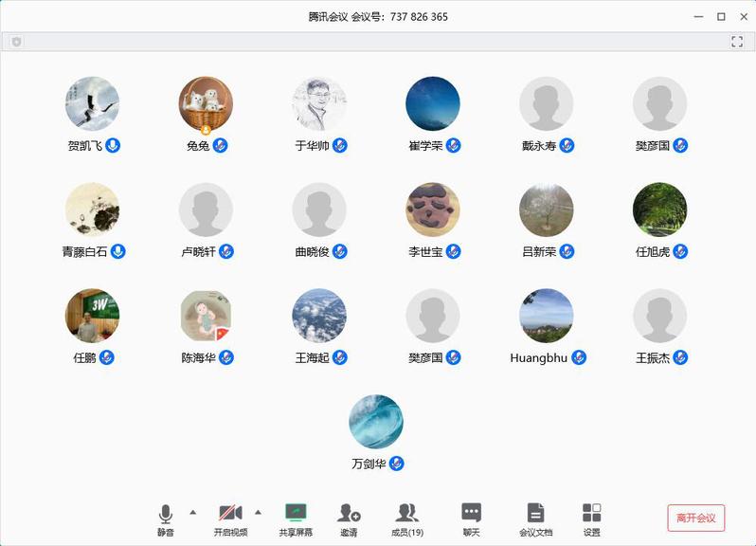Start screen sharing with 共享屏幕
The image size is (756, 546).
296,520
